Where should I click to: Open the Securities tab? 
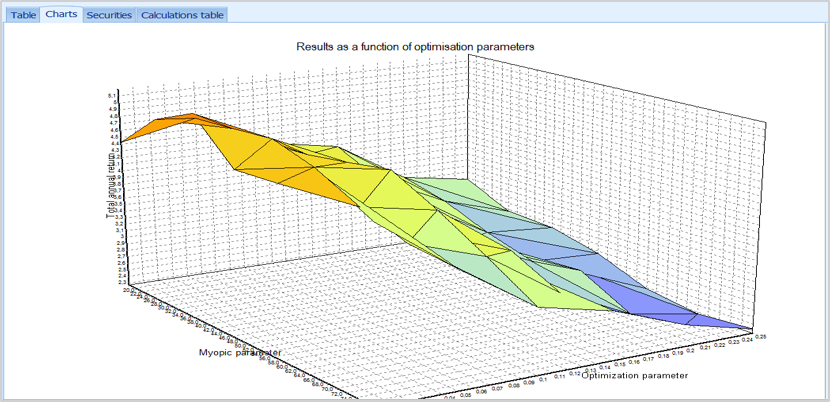(x=109, y=15)
